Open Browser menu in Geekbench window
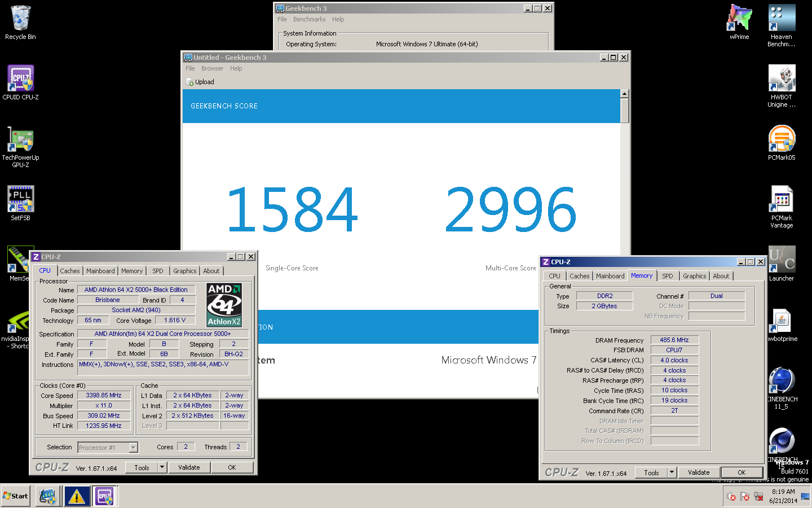Viewport: 812px width, 508px height. click(212, 68)
